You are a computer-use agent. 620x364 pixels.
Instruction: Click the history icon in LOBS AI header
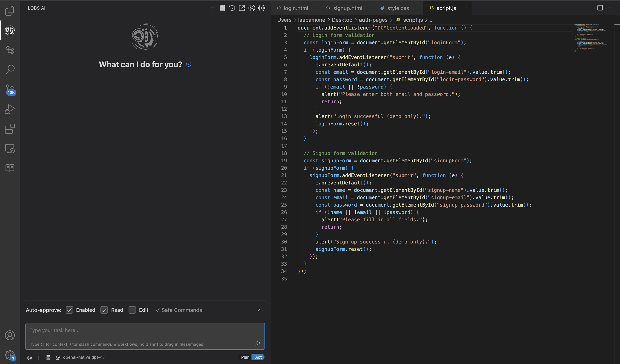click(x=232, y=8)
